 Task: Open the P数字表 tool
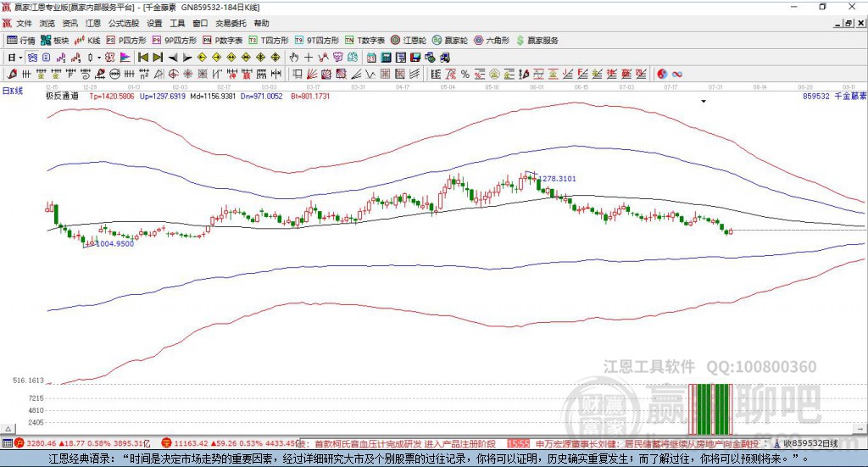tap(223, 41)
